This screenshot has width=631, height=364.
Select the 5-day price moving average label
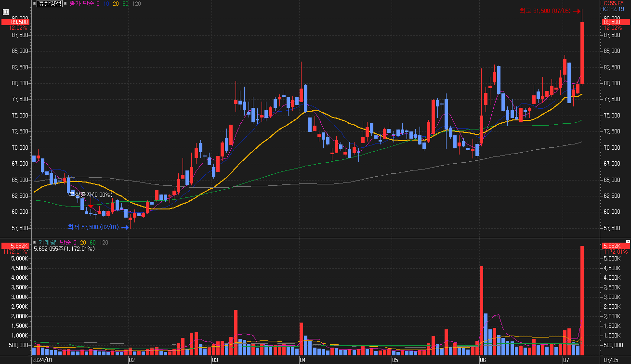click(98, 3)
